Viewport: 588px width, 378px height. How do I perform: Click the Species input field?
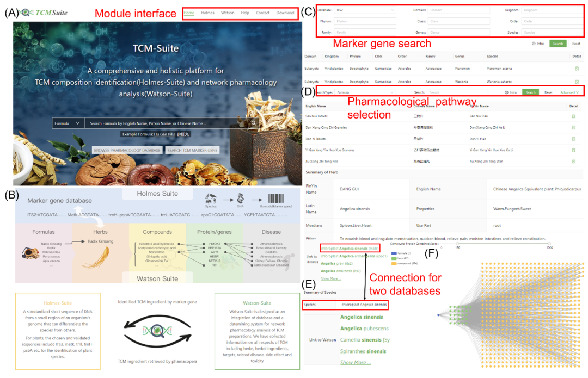[x=553, y=33]
